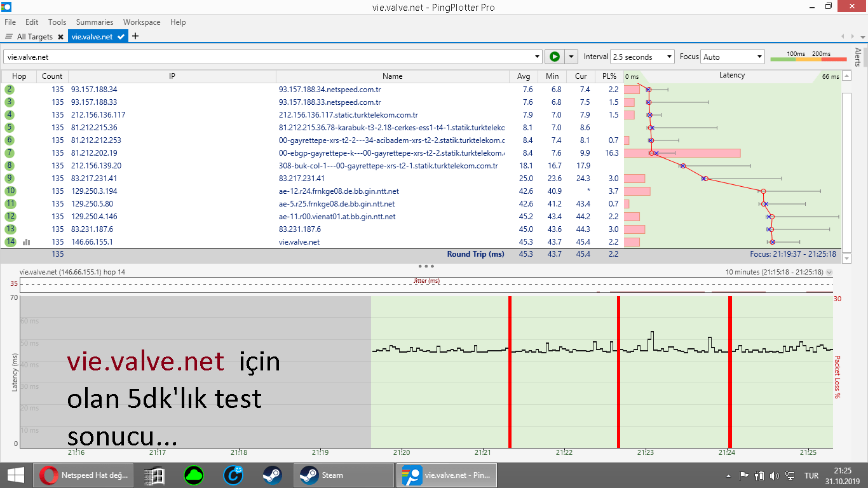Switch to the All Targets tab

pyautogui.click(x=34, y=37)
